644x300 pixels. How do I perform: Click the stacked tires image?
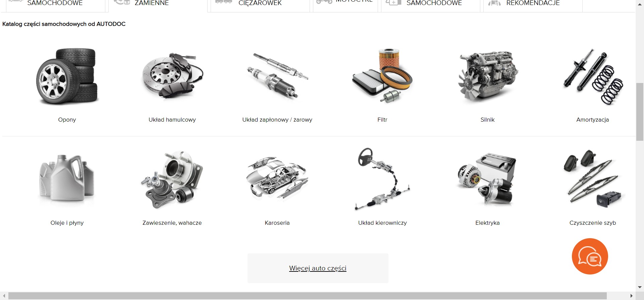67,76
